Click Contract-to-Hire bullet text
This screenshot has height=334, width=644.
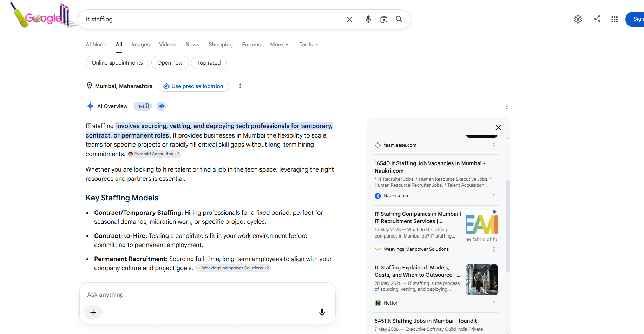tap(201, 240)
